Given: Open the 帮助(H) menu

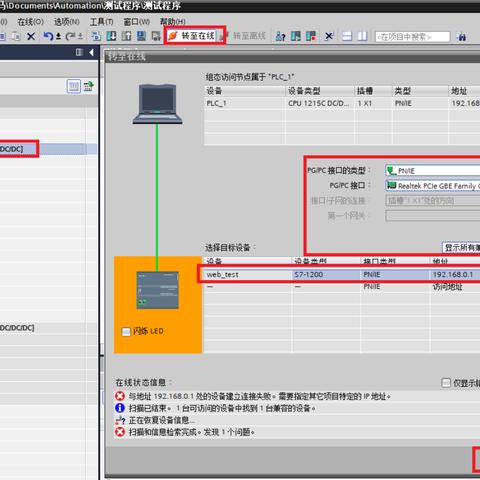Looking at the screenshot, I should 173,22.
